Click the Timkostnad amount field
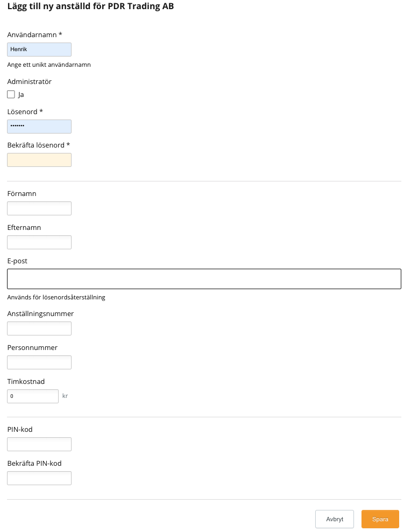Image resolution: width=404 pixels, height=532 pixels. tap(33, 396)
